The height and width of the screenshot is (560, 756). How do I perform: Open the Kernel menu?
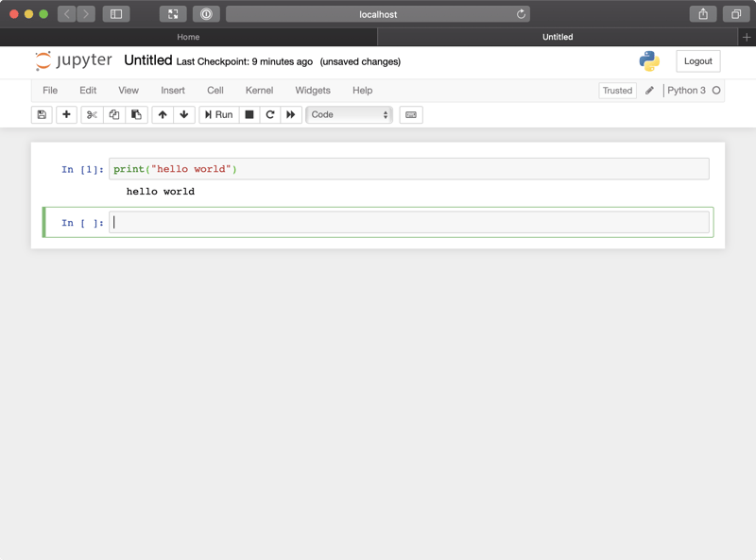pyautogui.click(x=259, y=91)
